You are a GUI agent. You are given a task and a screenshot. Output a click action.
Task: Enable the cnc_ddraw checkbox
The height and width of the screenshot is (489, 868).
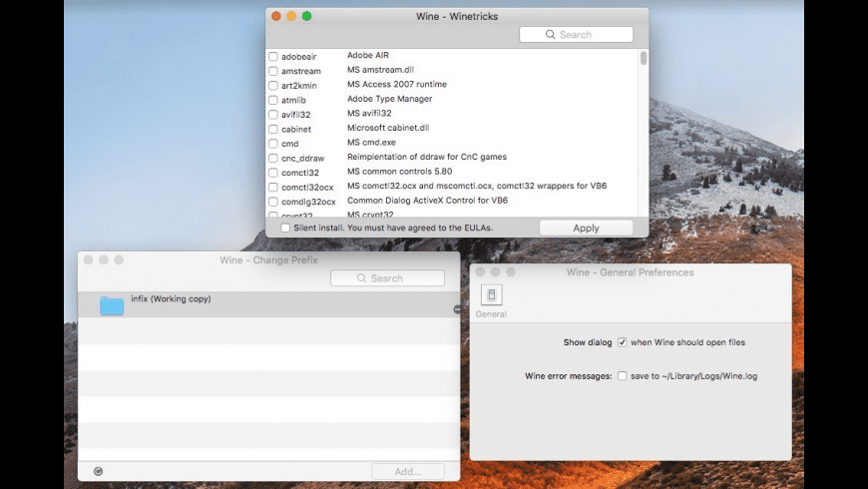tap(273, 159)
